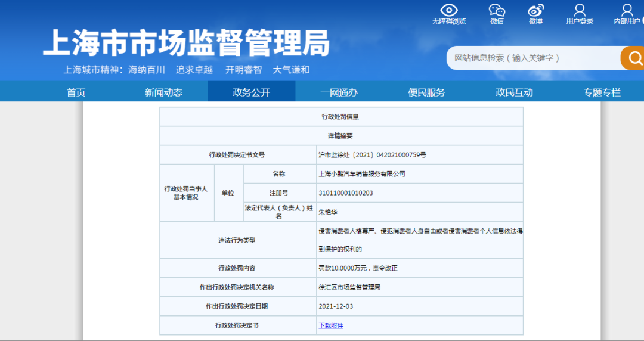Open the 新闻动态 navigation tab
This screenshot has height=341, width=644.
pyautogui.click(x=163, y=92)
